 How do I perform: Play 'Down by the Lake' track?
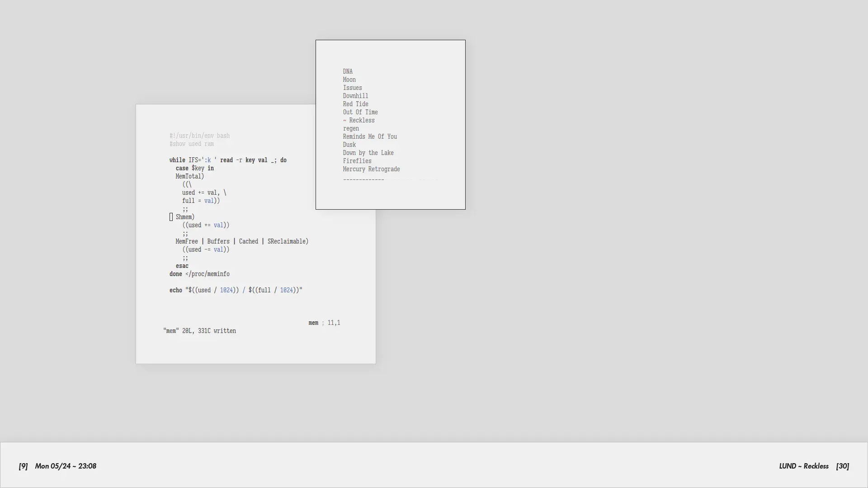coord(368,153)
